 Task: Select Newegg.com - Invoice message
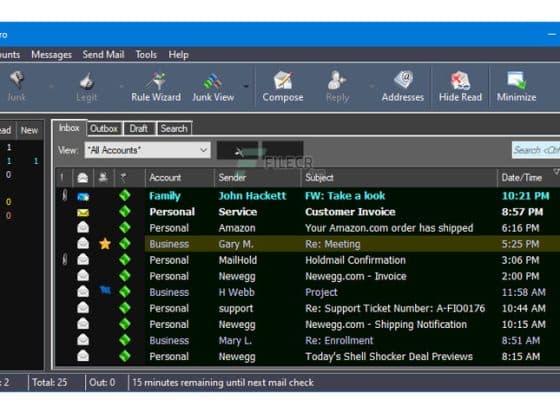click(x=356, y=276)
